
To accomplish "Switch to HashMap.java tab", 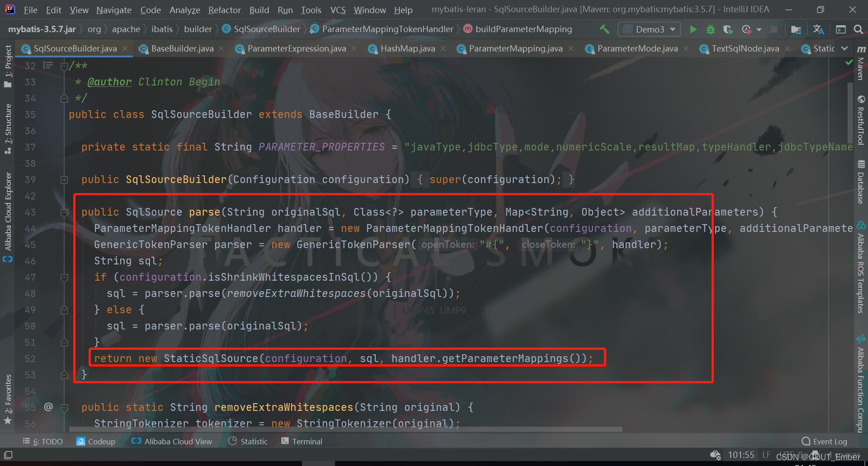I will [x=407, y=48].
